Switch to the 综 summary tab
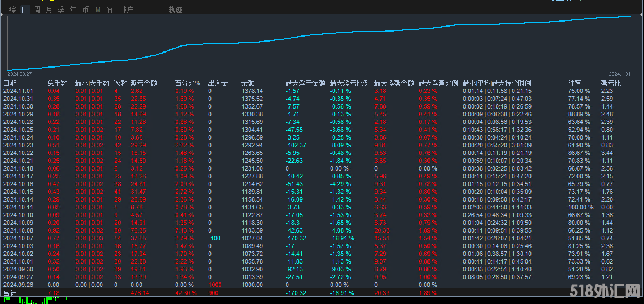Screen dimensions: 644x304 click(x=12, y=9)
